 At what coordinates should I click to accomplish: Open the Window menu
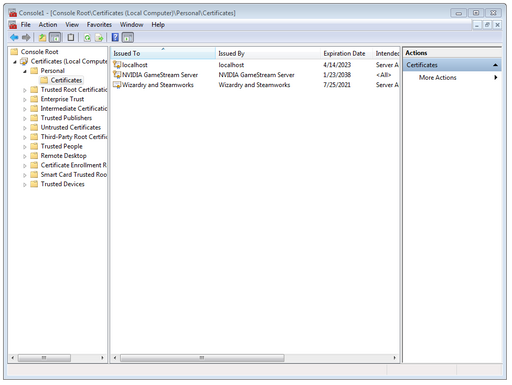[x=132, y=25]
